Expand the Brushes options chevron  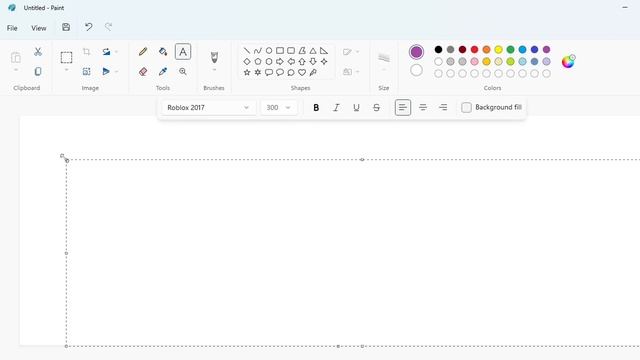point(214,71)
